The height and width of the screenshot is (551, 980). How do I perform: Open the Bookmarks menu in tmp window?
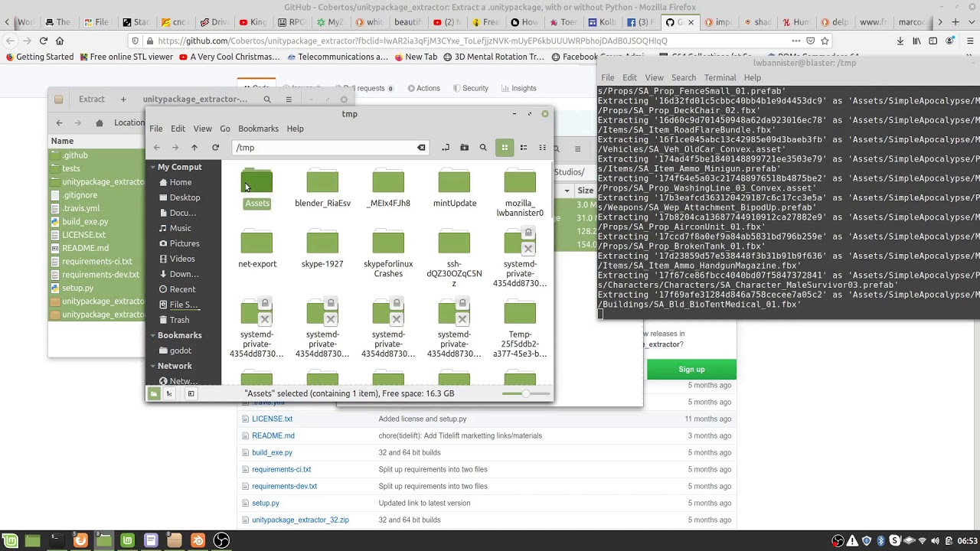258,129
